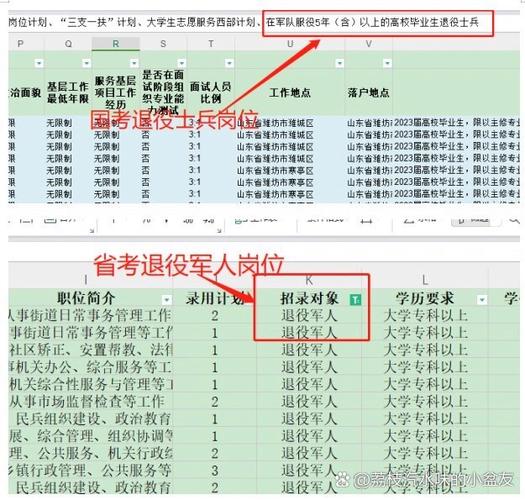
Task: Select the 学历要求 header cell
Action: point(425,298)
